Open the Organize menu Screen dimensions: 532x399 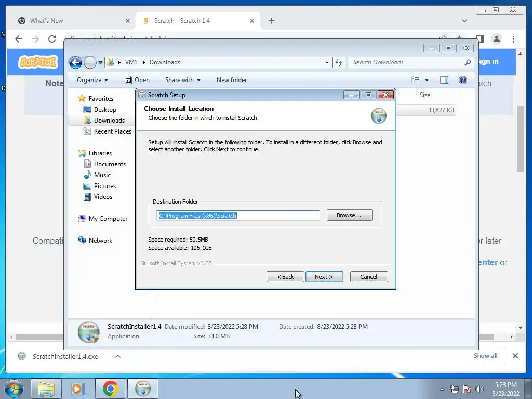click(x=92, y=80)
